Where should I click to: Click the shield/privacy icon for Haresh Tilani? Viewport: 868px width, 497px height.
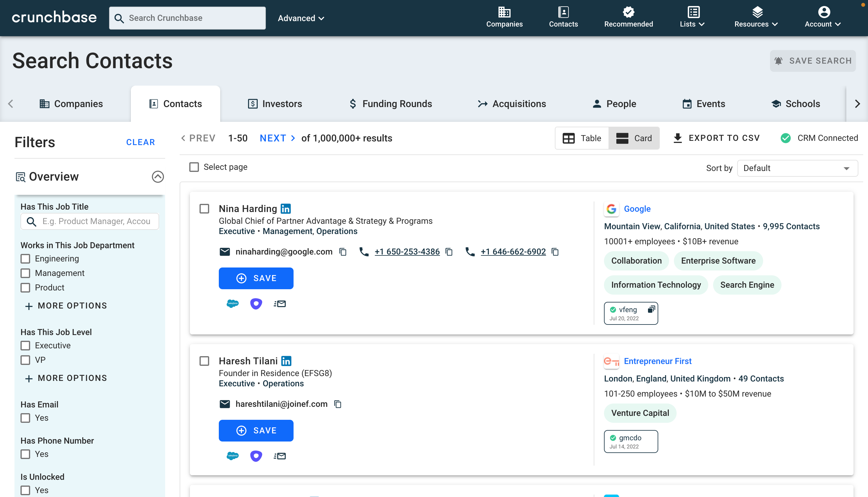(x=255, y=456)
